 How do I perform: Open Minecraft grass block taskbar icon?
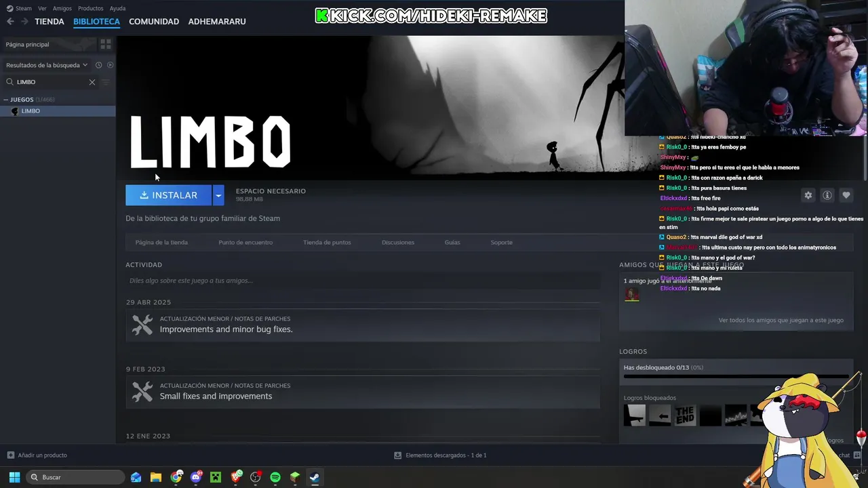click(x=295, y=477)
